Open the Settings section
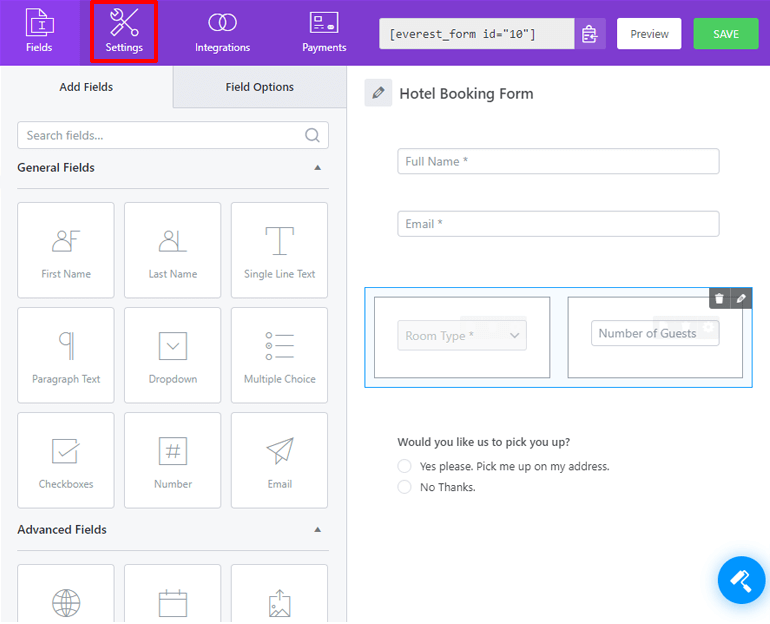Screen dimensions: 770x624 point(124,32)
